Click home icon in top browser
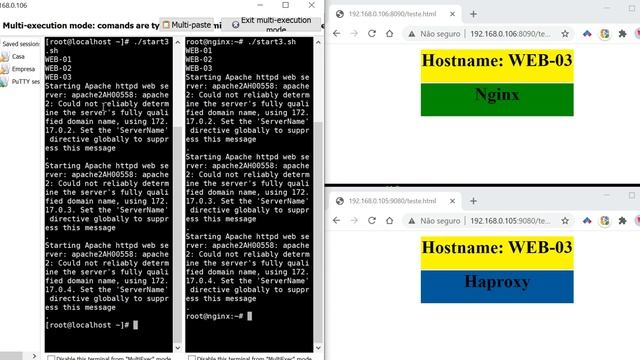 coord(389,33)
